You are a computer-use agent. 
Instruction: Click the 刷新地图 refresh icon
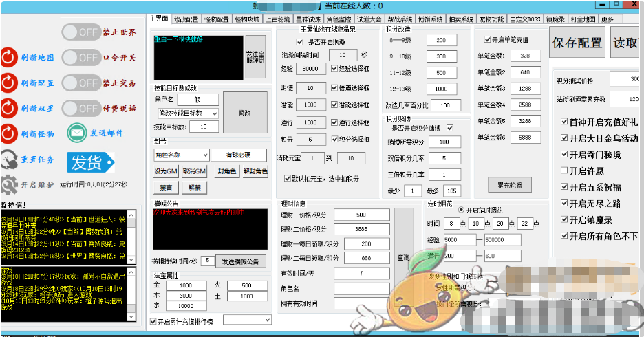pos(9,57)
